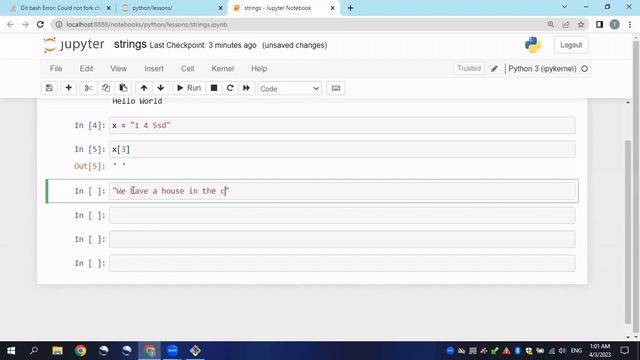This screenshot has width=640, height=360.
Task: Open the notification center icon
Action: 624,351
